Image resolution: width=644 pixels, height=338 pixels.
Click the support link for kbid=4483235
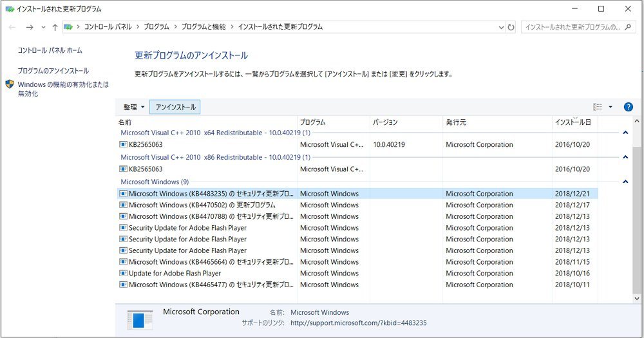pyautogui.click(x=358, y=323)
